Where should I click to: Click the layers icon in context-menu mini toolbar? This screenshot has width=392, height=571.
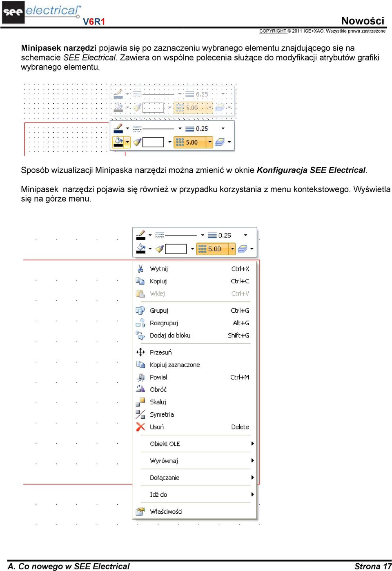[243, 249]
